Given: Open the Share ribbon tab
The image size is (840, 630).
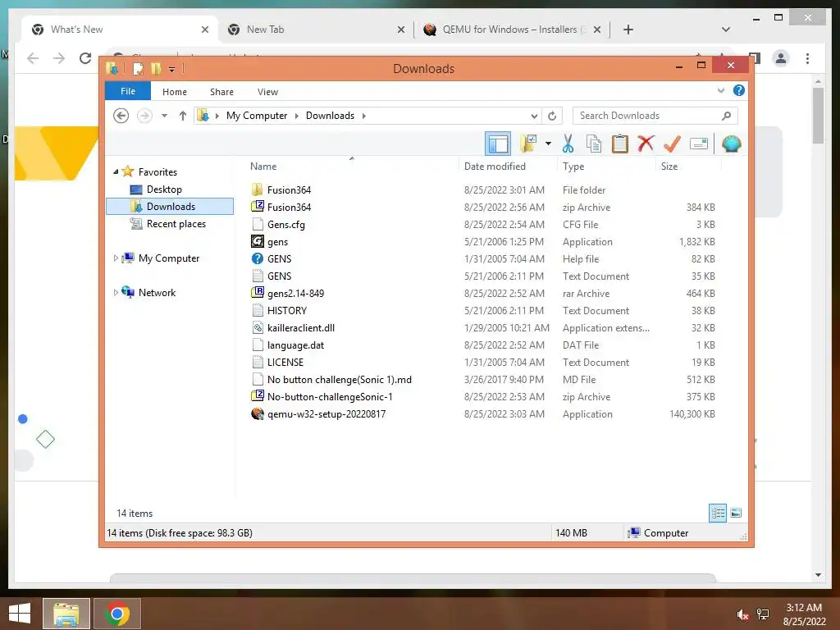Looking at the screenshot, I should point(221,92).
